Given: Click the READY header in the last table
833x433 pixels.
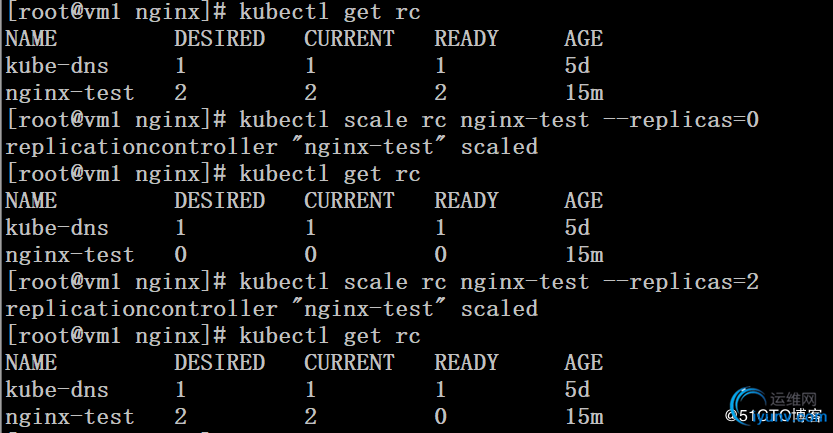Looking at the screenshot, I should (466, 363).
